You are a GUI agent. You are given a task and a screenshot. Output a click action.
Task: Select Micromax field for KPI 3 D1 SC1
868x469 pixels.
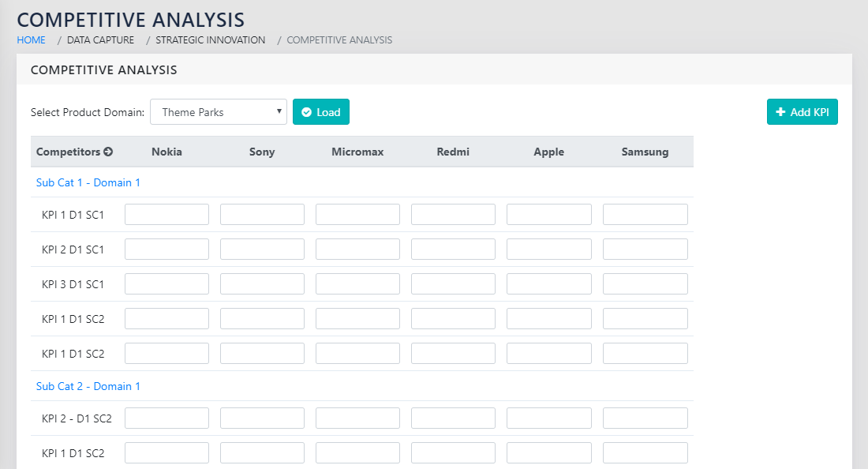(357, 284)
